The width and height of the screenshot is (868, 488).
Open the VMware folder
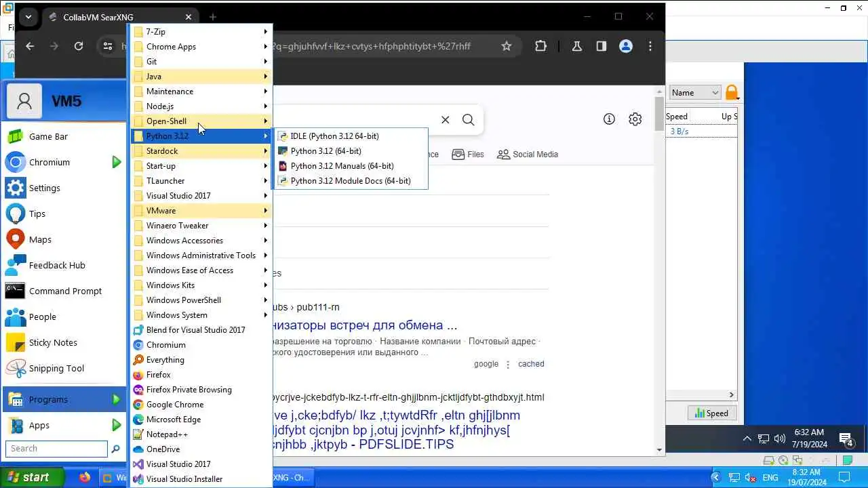click(x=201, y=211)
